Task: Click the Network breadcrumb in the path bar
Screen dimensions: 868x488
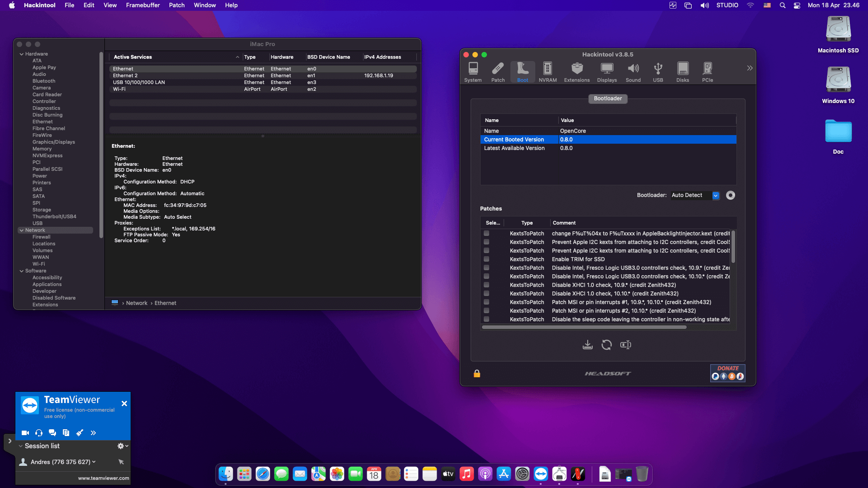Action: coord(137,303)
